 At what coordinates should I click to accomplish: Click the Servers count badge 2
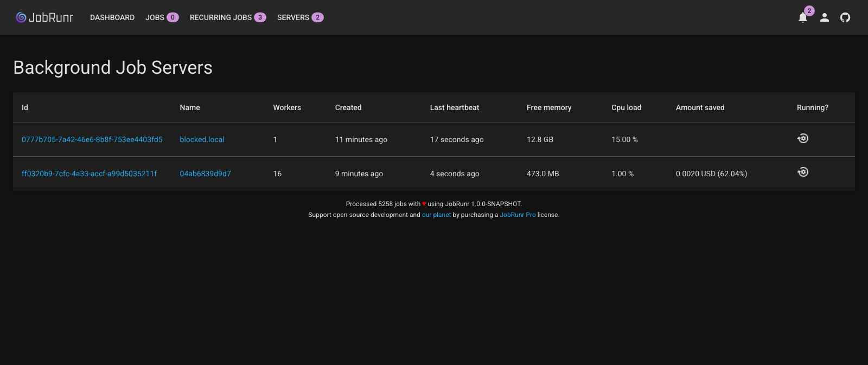(317, 17)
